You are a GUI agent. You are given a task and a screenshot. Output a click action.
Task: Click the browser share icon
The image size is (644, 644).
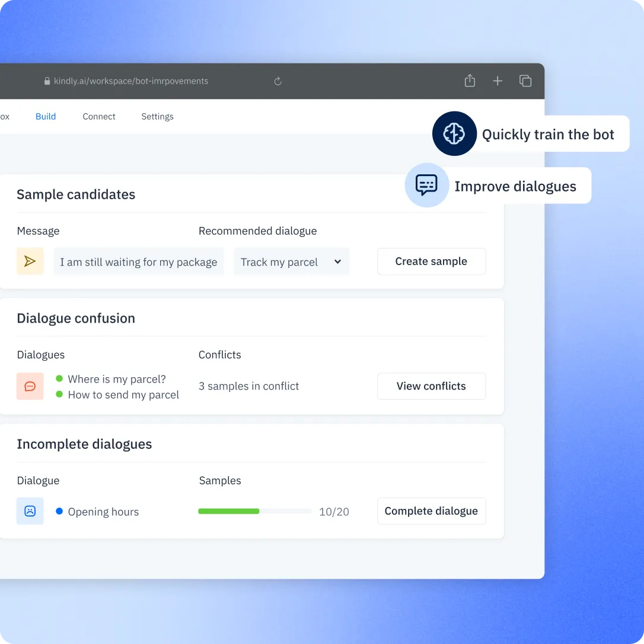(x=470, y=81)
